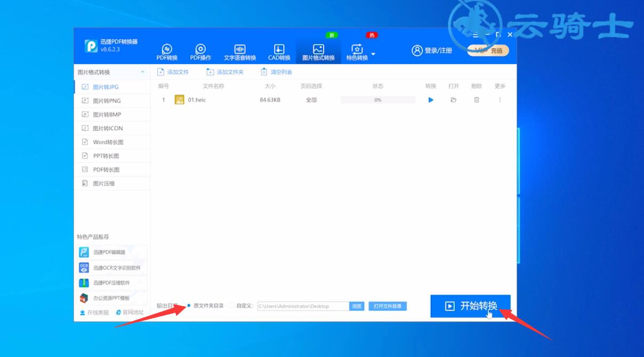This screenshot has height=357, width=644.
Task: Switch to the PDF操作 tab
Action: click(201, 52)
